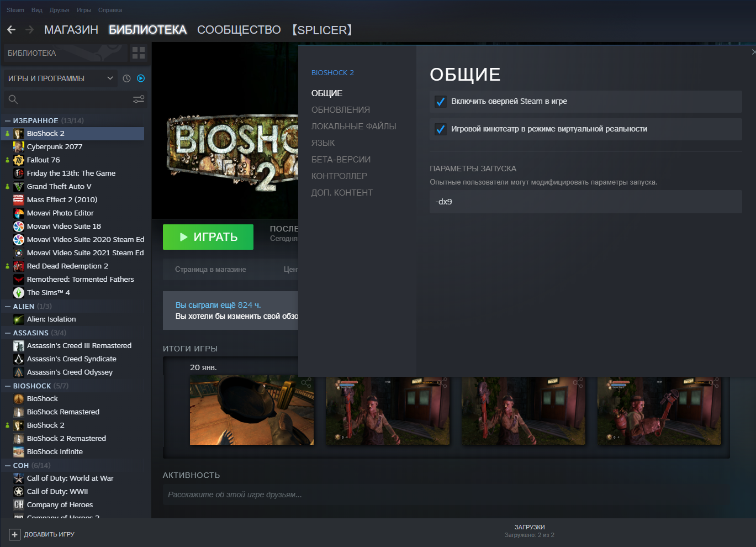The height and width of the screenshot is (547, 756).
Task: Click the Mass Effect 2 icon
Action: point(19,200)
